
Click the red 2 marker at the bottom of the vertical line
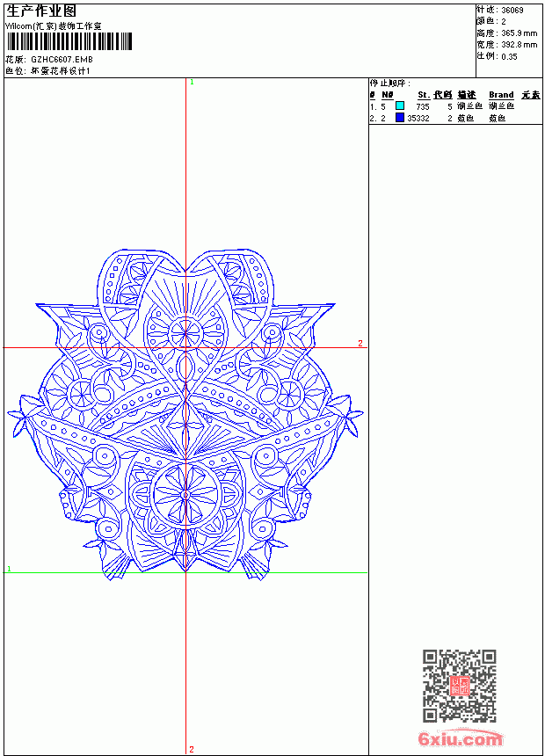(192, 749)
